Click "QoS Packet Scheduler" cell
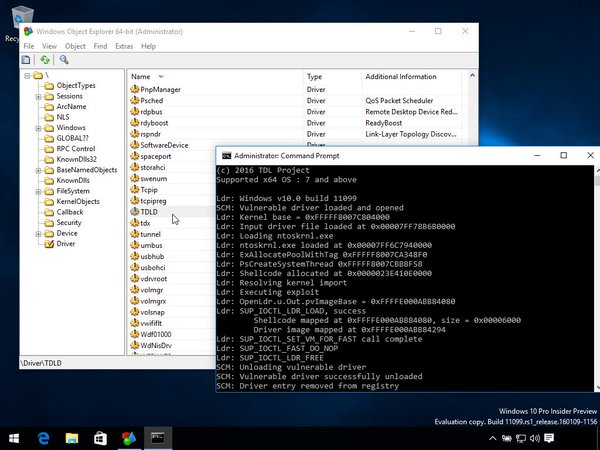600x450 pixels. (x=399, y=101)
